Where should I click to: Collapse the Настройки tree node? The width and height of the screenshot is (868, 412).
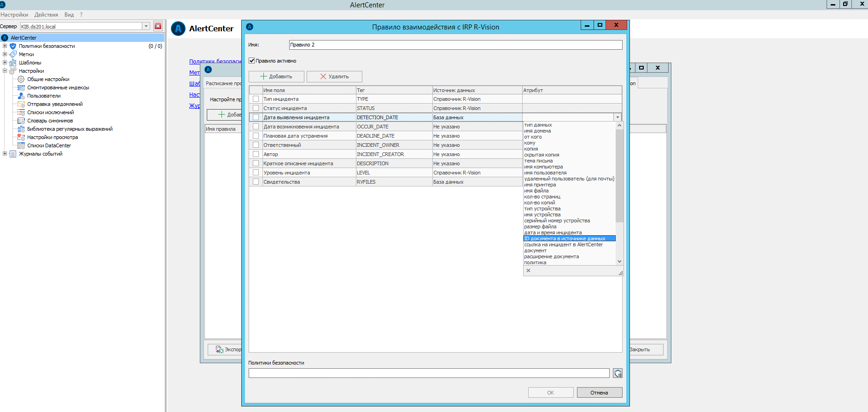click(5, 71)
